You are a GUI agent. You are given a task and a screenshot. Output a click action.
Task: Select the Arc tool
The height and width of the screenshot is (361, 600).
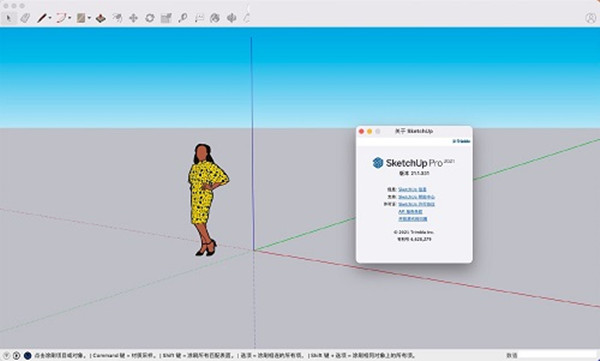click(x=62, y=18)
